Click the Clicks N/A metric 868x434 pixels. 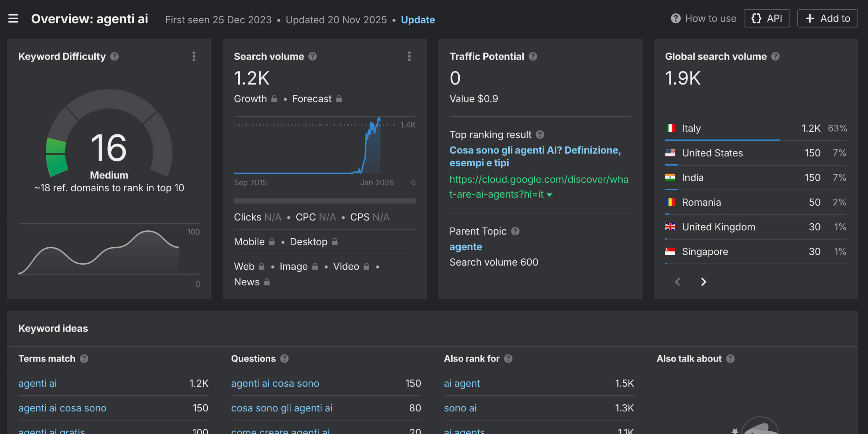tap(258, 217)
